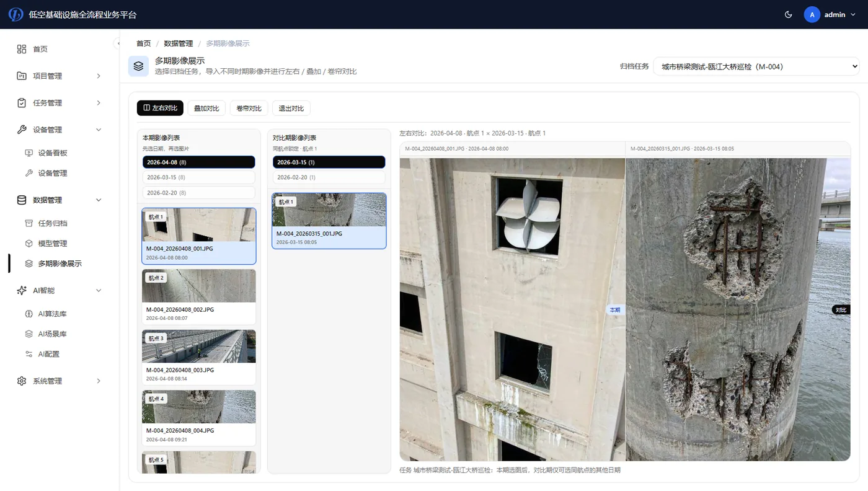Select comparison thumbnail M-004_20260315_001.JPG
868x491 pixels.
point(329,221)
